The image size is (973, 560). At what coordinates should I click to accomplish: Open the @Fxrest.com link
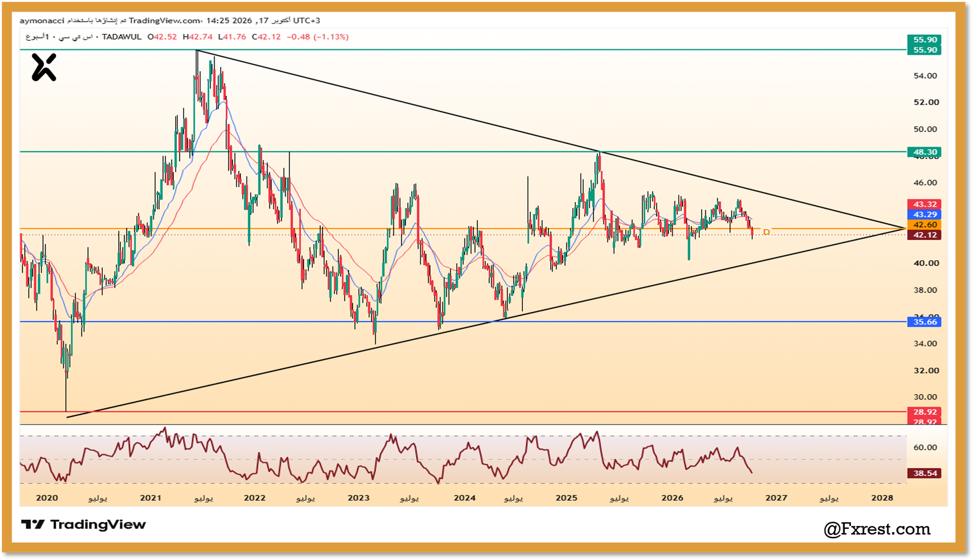click(877, 529)
